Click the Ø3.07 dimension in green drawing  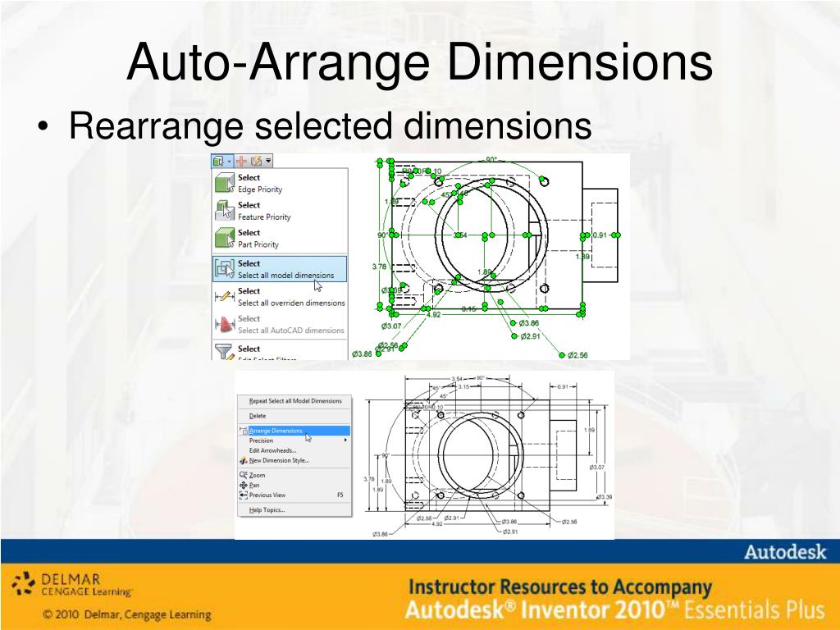391,326
